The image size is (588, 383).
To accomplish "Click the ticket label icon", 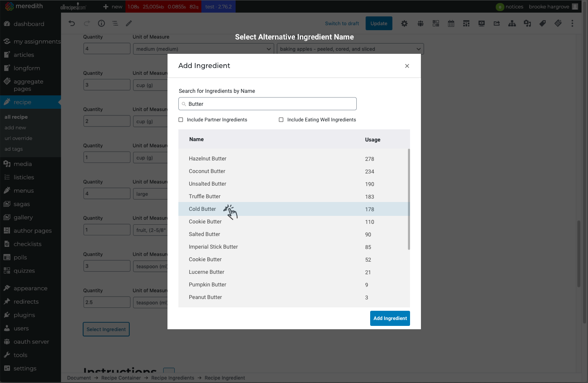I will (558, 24).
